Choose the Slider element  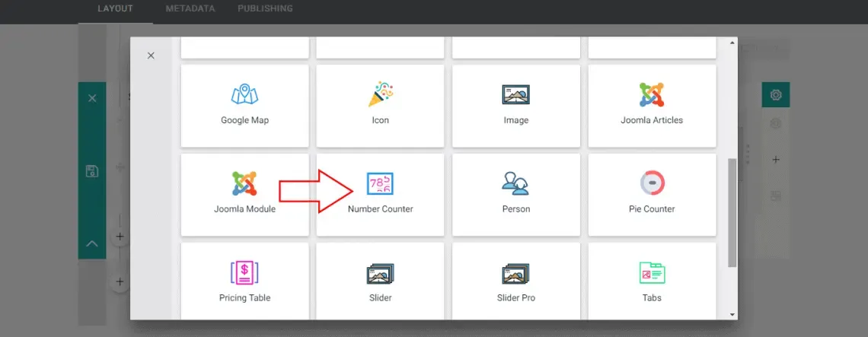pyautogui.click(x=380, y=281)
